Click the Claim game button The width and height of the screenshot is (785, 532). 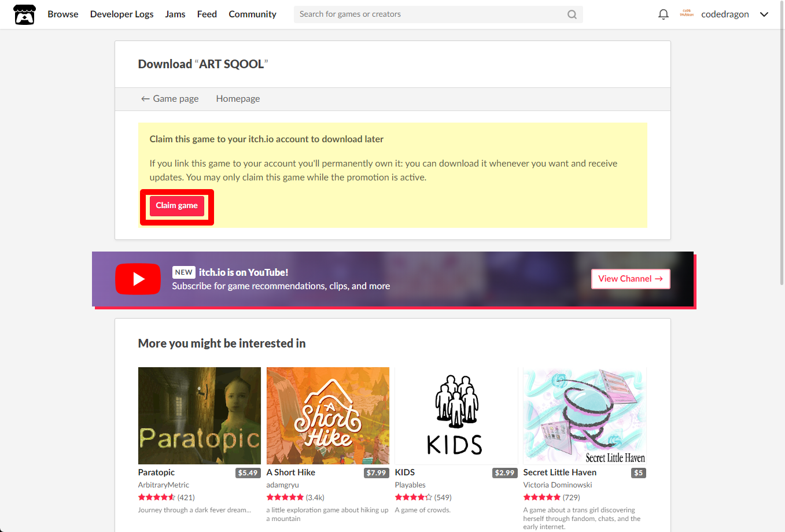pos(176,206)
